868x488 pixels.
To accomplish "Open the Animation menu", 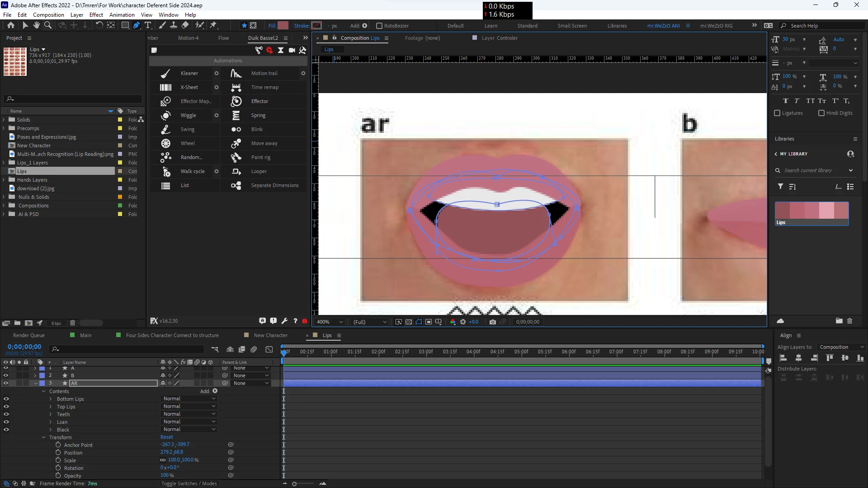I will click(x=122, y=15).
